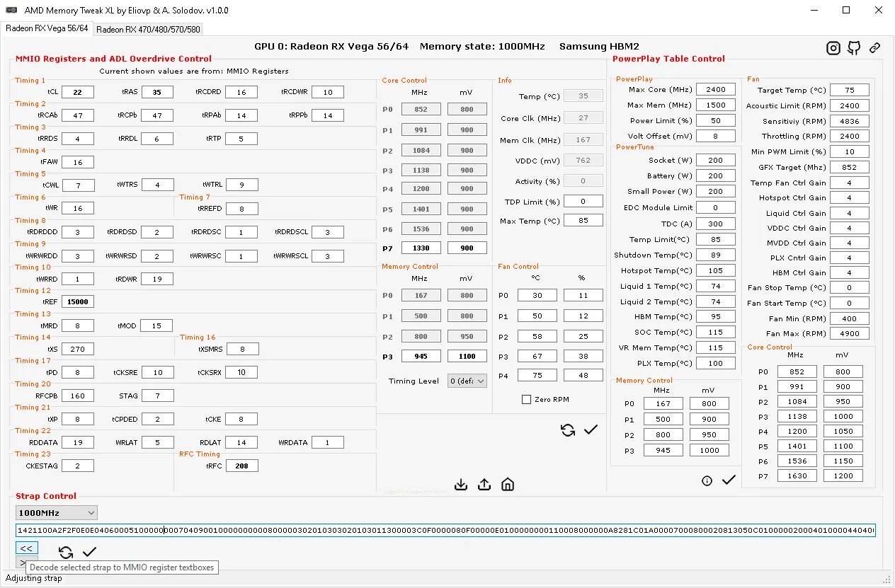
Task: Click the Acoustic Limit (RPM) field
Action: point(850,105)
